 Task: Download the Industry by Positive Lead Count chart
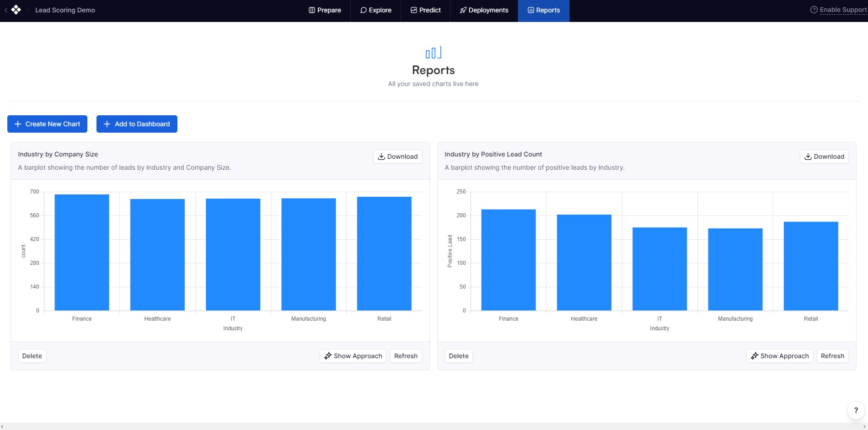point(824,156)
